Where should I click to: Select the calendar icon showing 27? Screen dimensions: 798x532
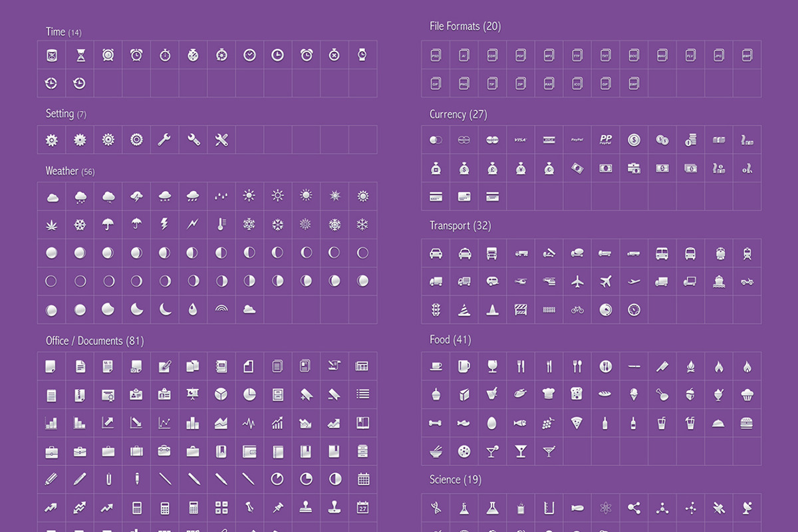pos(362,507)
